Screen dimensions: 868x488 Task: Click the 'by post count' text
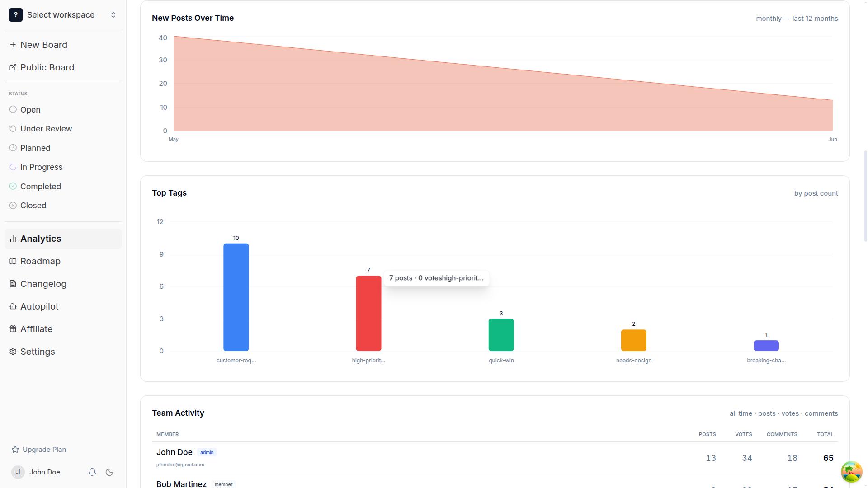point(816,193)
